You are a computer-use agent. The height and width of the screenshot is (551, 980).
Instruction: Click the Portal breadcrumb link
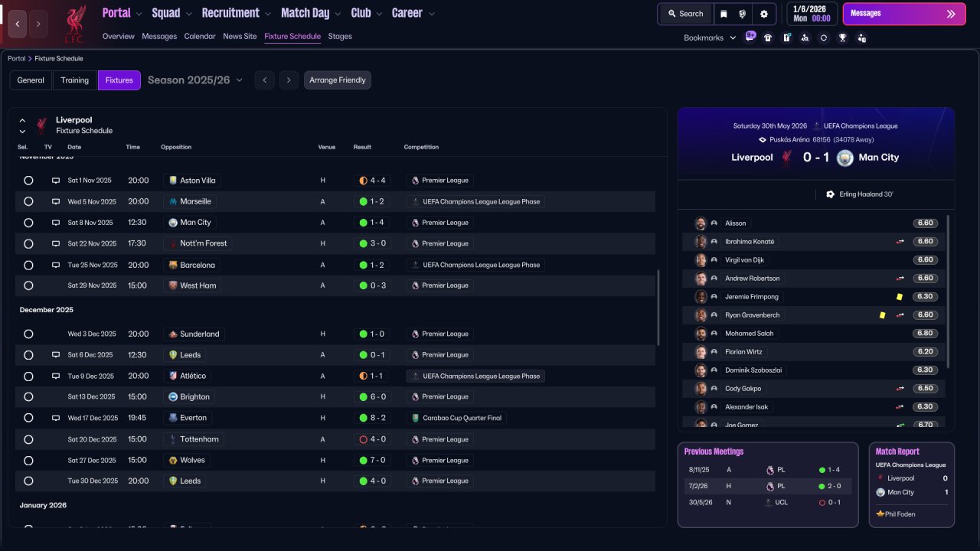point(16,59)
